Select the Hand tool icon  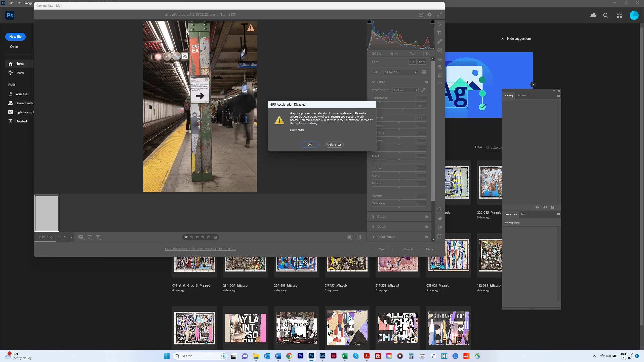[439, 218]
